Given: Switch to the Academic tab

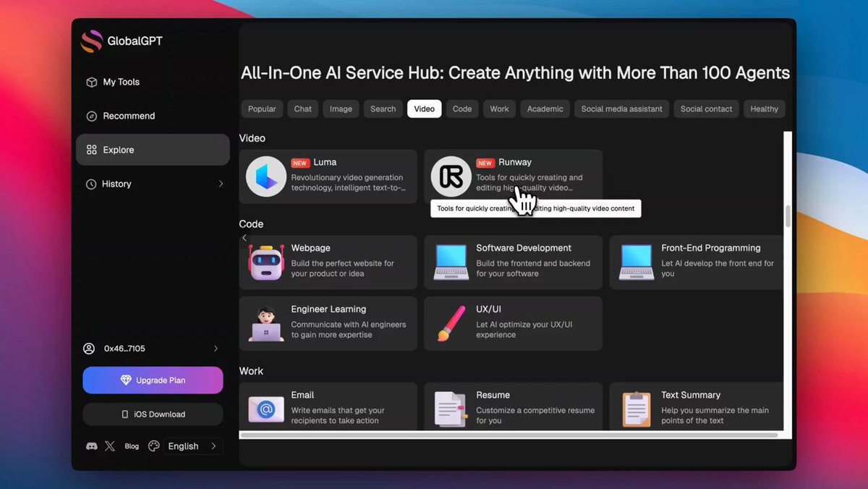Looking at the screenshot, I should (x=545, y=109).
